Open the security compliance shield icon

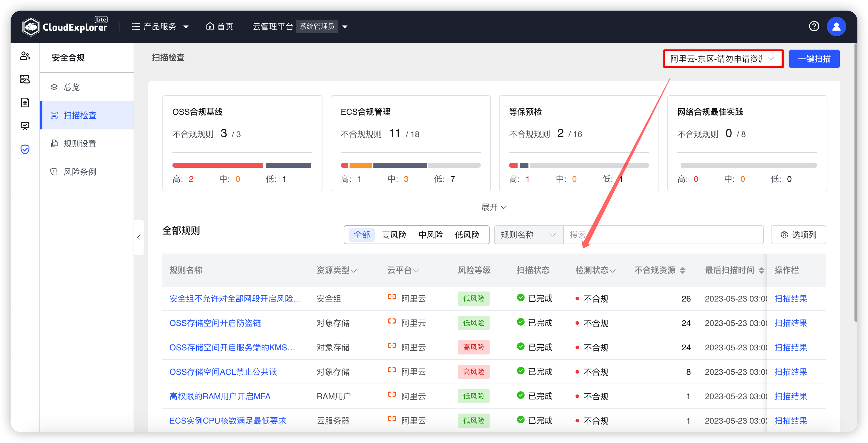pos(25,149)
